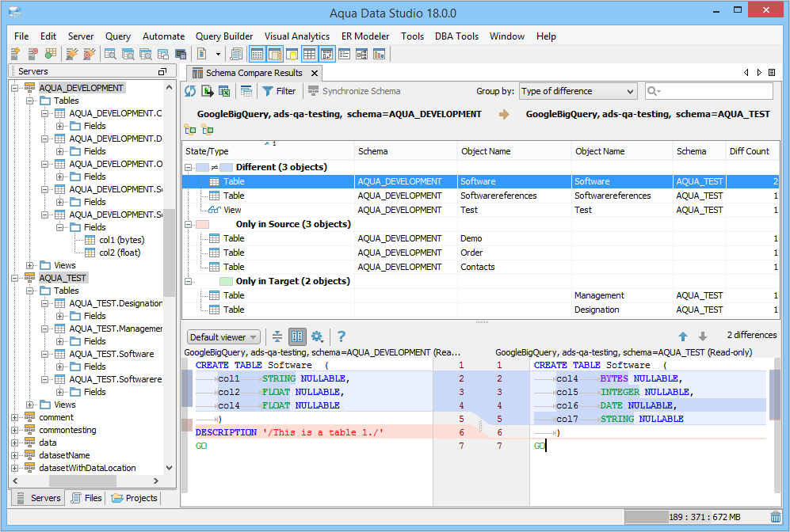Screen dimensions: 790x532
Task: Click the Diff Count column header
Action: [750, 151]
